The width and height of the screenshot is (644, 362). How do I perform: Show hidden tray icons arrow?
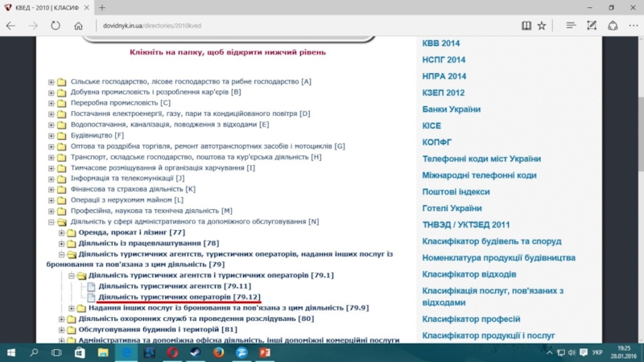[550, 352]
